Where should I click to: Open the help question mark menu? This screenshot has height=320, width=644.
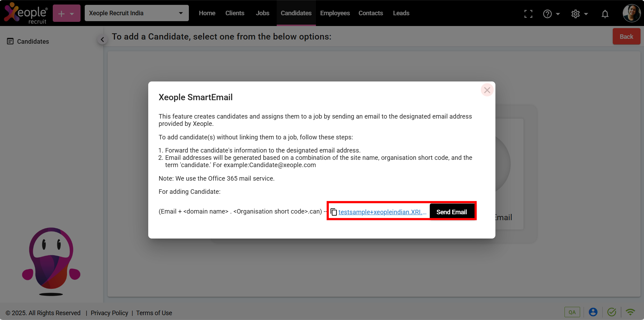point(551,14)
